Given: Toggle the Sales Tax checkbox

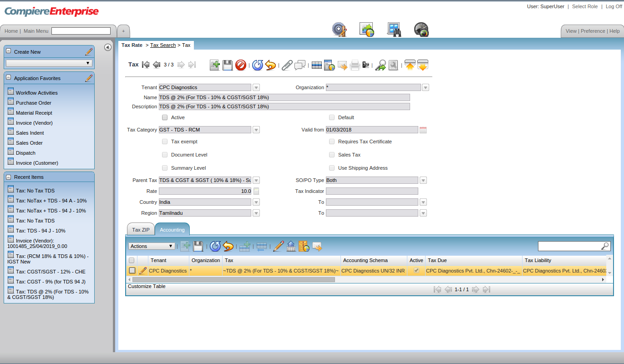Looking at the screenshot, I should tap(332, 155).
